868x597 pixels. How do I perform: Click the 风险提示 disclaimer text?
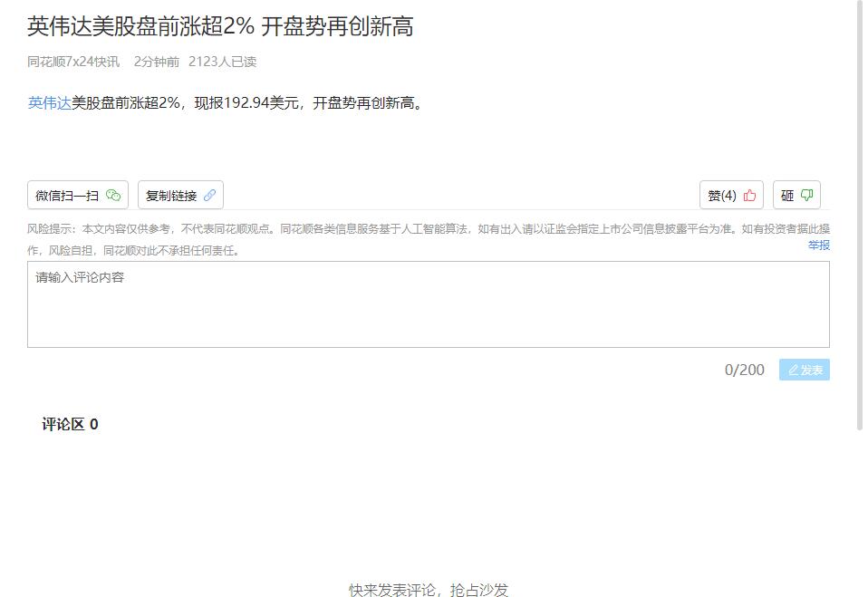429,239
